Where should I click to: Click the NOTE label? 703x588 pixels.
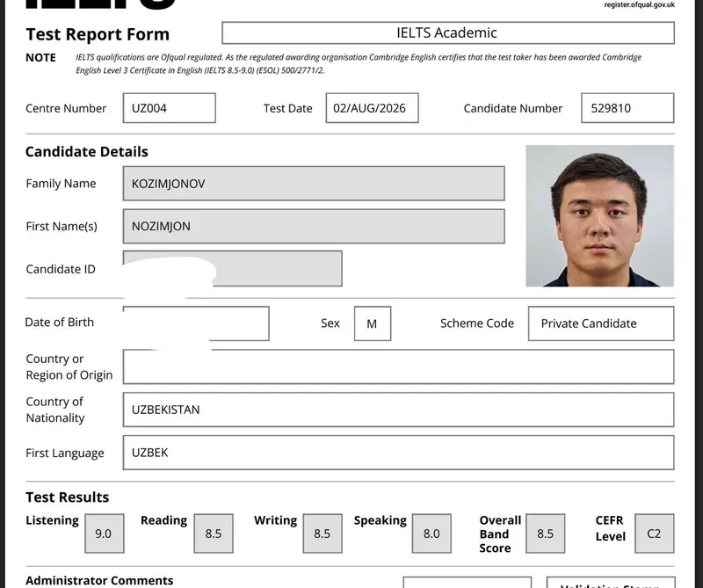(40, 58)
